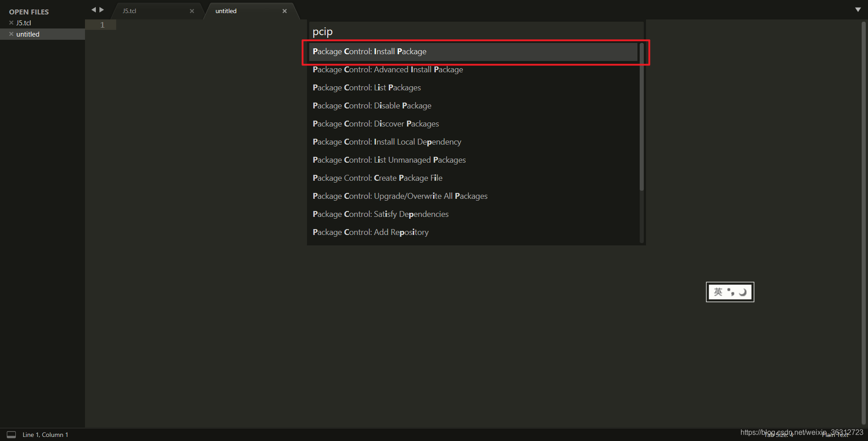
Task: Click the IME language indicator 英
Action: pos(718,292)
